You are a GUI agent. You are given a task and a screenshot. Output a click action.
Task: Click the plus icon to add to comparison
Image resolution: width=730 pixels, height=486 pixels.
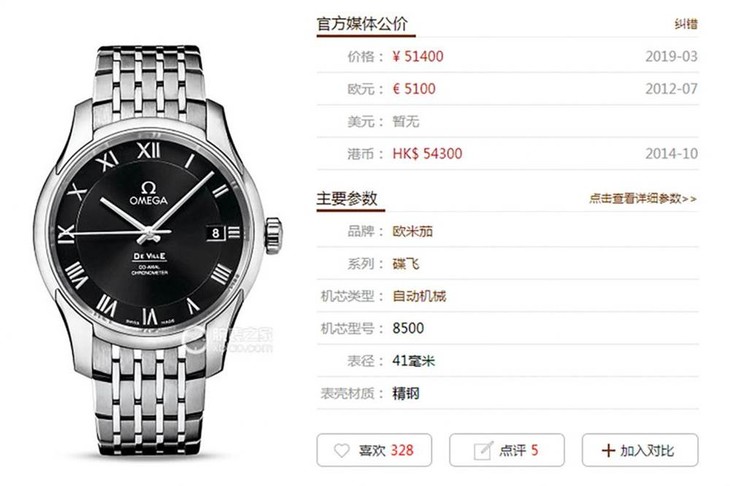pyautogui.click(x=608, y=450)
